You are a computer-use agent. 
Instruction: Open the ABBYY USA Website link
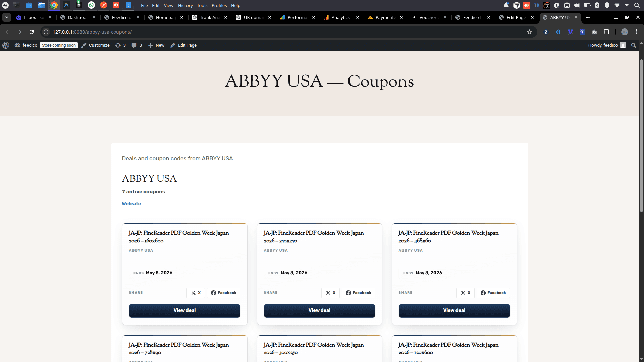(131, 204)
